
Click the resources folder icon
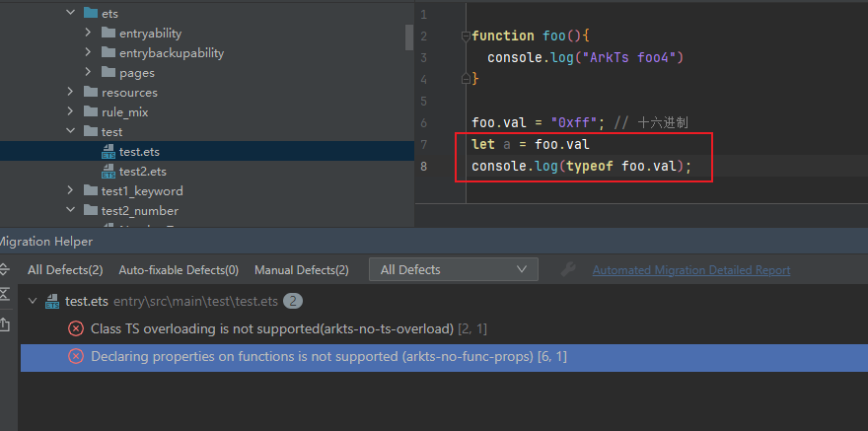click(90, 92)
